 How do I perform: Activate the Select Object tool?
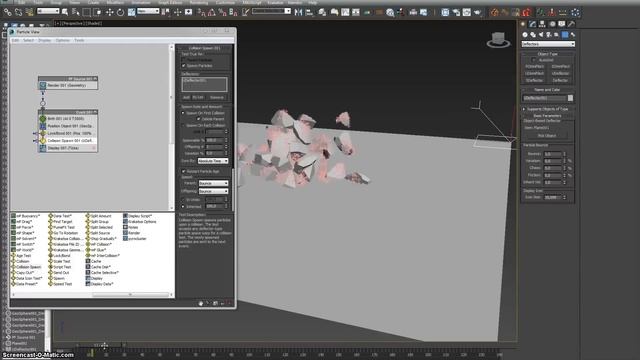pos(65,13)
